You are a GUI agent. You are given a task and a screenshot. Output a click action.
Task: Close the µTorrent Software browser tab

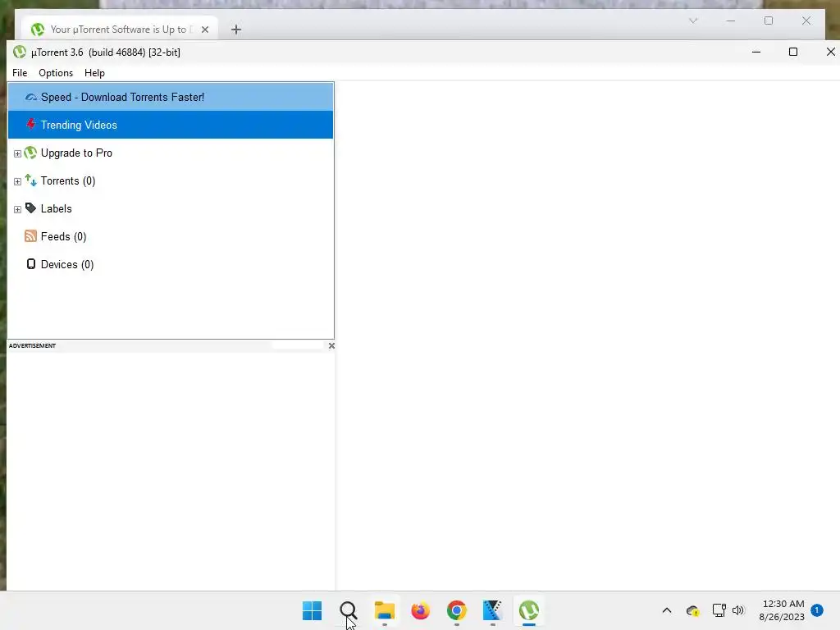tap(204, 30)
